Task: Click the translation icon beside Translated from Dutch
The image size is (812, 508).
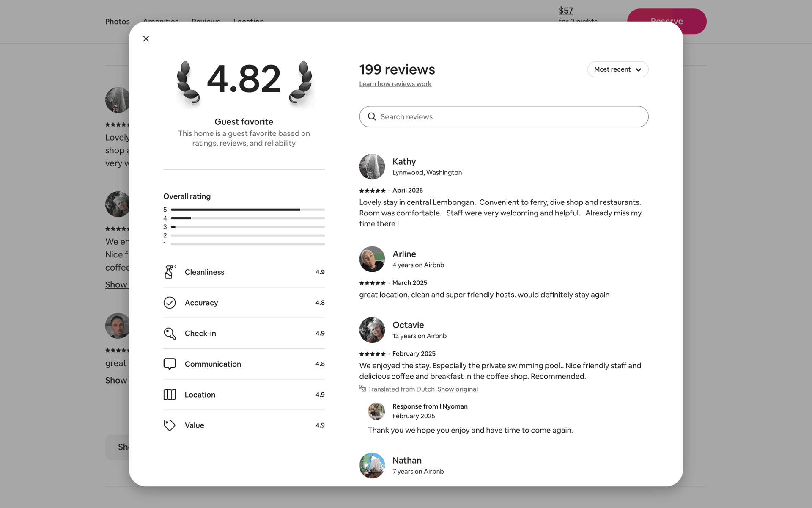Action: (362, 388)
